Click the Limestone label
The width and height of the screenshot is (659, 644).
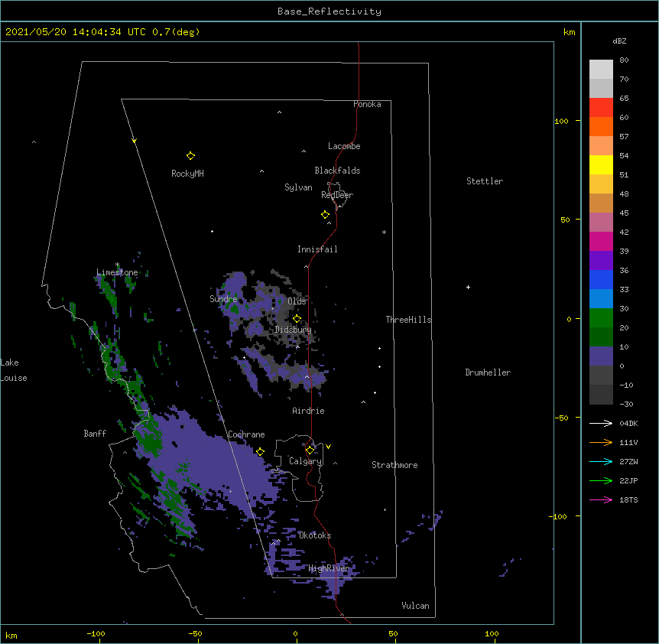[x=117, y=272]
